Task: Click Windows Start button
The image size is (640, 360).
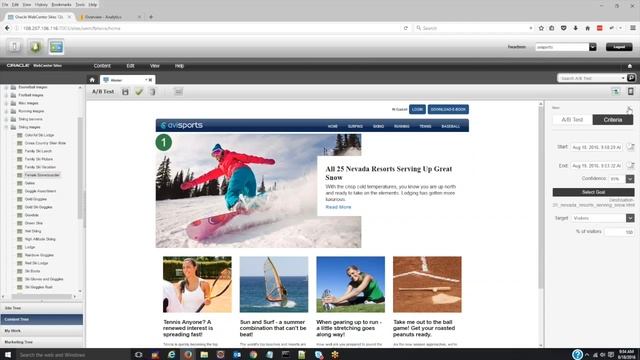Action: (x=8, y=355)
